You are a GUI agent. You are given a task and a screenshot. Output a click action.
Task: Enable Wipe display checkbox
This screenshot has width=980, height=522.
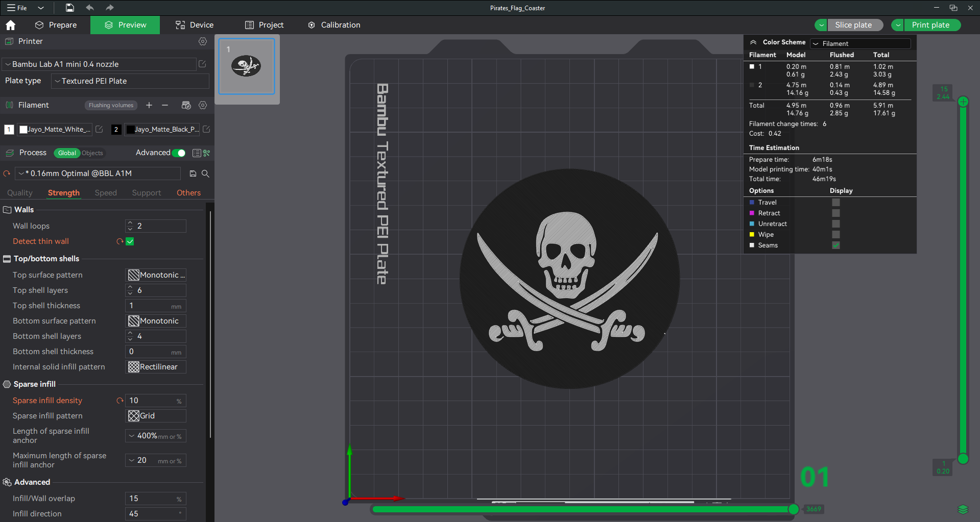tap(836, 235)
